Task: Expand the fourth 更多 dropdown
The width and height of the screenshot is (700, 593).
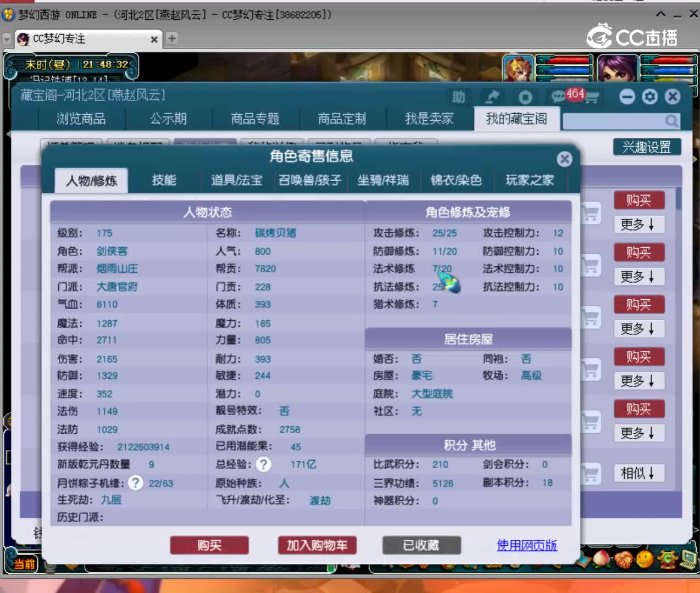Action: 638,381
